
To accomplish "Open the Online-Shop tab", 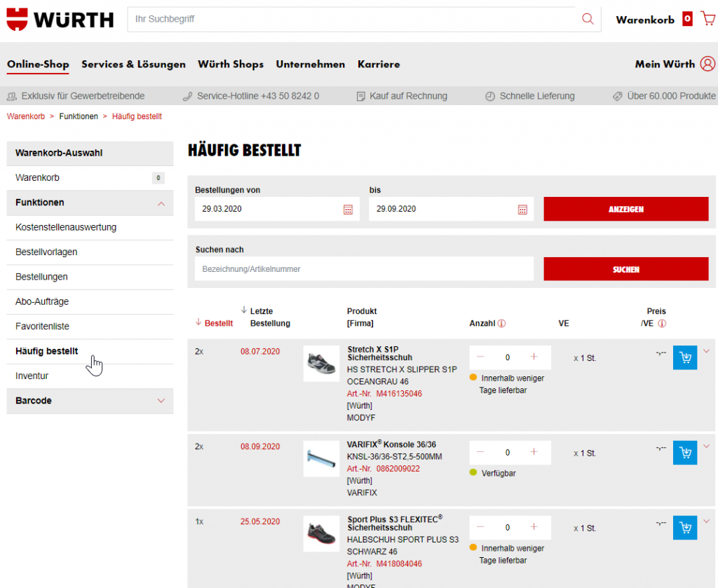I will click(38, 64).
